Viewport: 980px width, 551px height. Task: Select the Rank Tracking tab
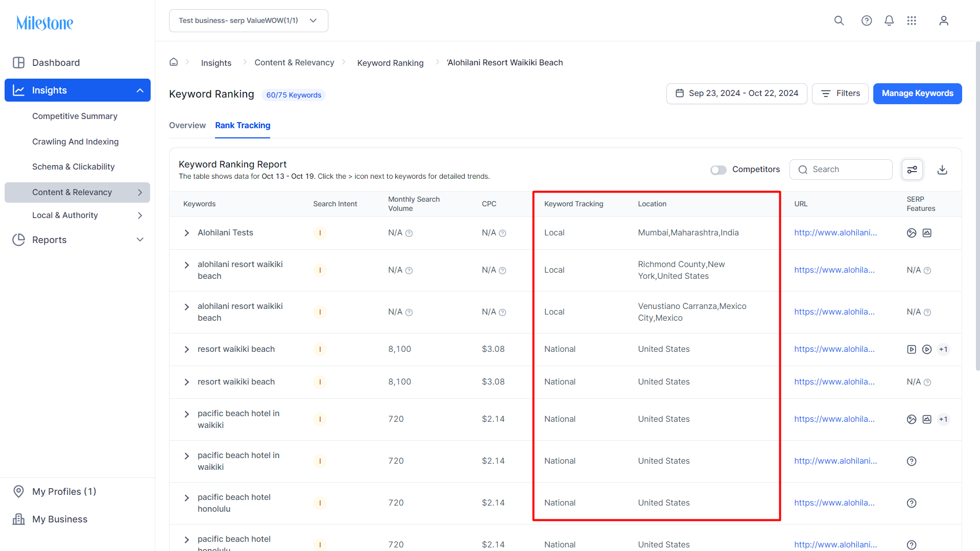pos(243,125)
